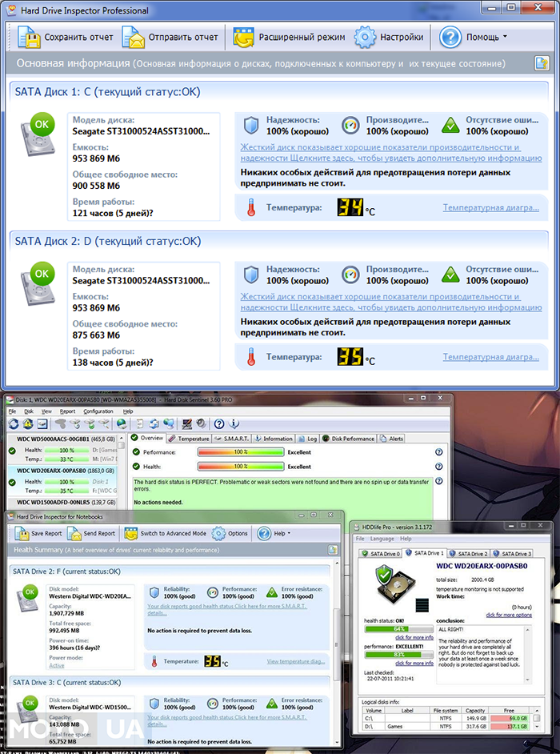
Task: Click Надежность shield icon for Диск 1
Action: pos(251,126)
